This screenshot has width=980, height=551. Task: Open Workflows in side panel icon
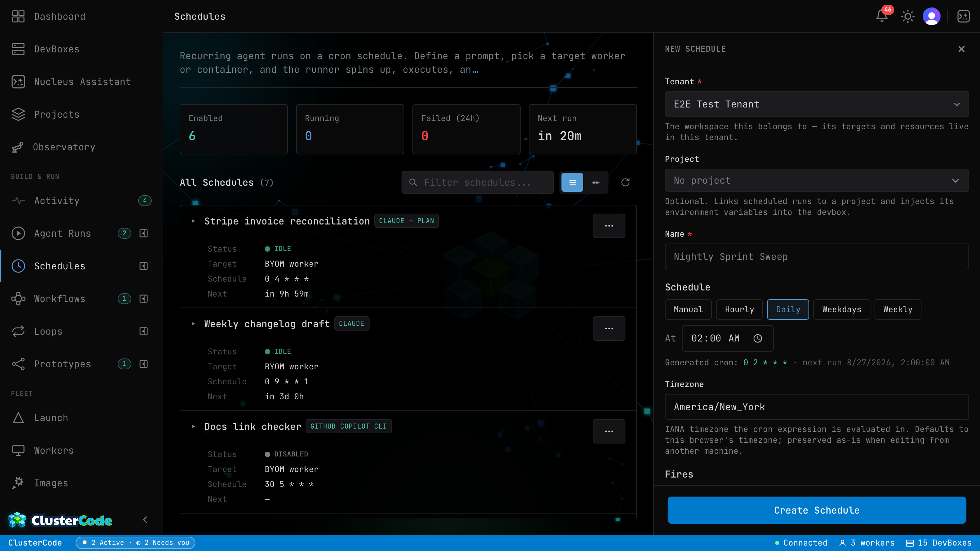[x=143, y=299]
